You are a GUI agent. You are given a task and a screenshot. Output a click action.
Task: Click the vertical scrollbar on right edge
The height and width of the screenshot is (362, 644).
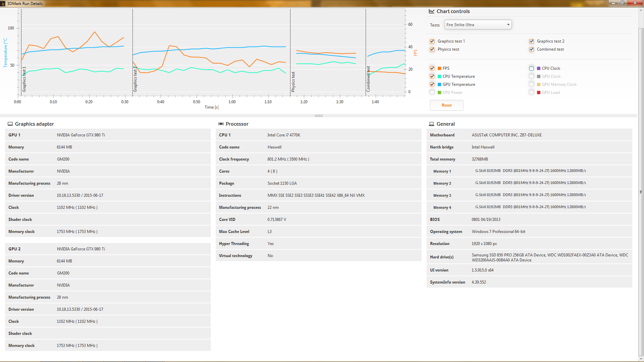(641, 192)
